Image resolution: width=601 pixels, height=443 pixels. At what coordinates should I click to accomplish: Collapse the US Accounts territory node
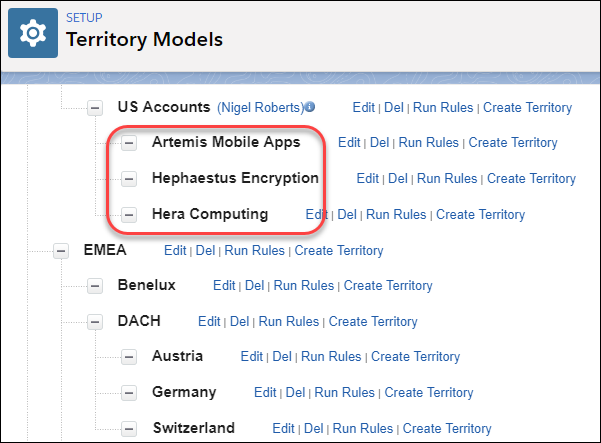(x=95, y=108)
